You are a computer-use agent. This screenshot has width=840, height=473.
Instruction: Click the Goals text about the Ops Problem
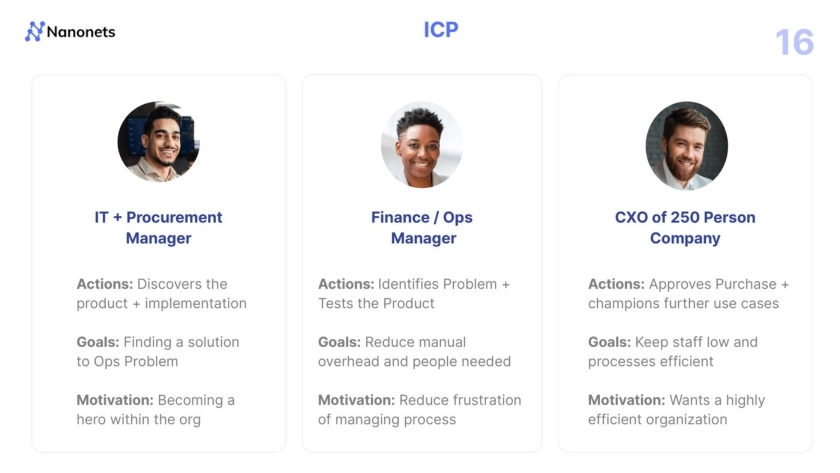tap(158, 352)
